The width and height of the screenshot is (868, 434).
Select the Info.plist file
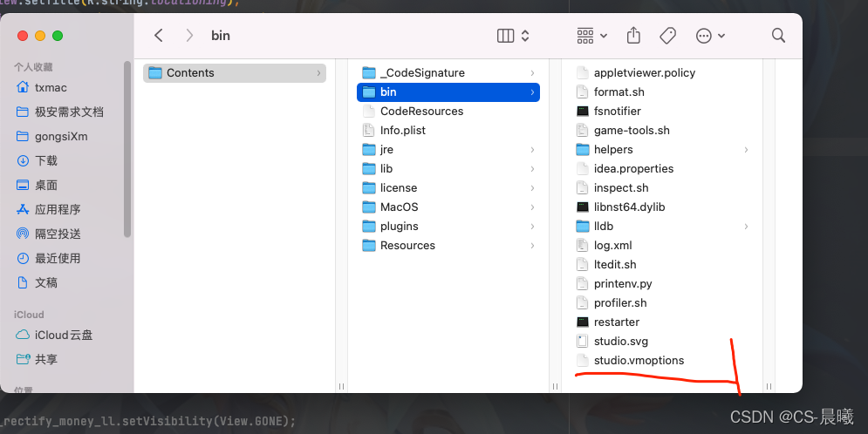pos(448,131)
